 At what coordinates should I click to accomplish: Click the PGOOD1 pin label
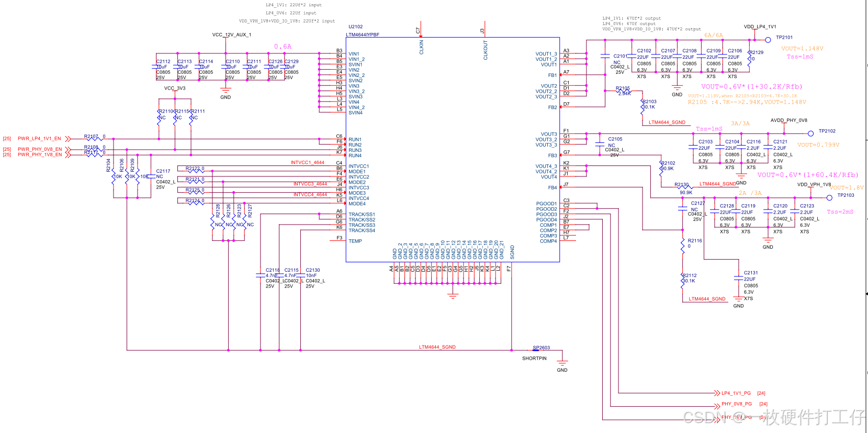[x=547, y=204]
